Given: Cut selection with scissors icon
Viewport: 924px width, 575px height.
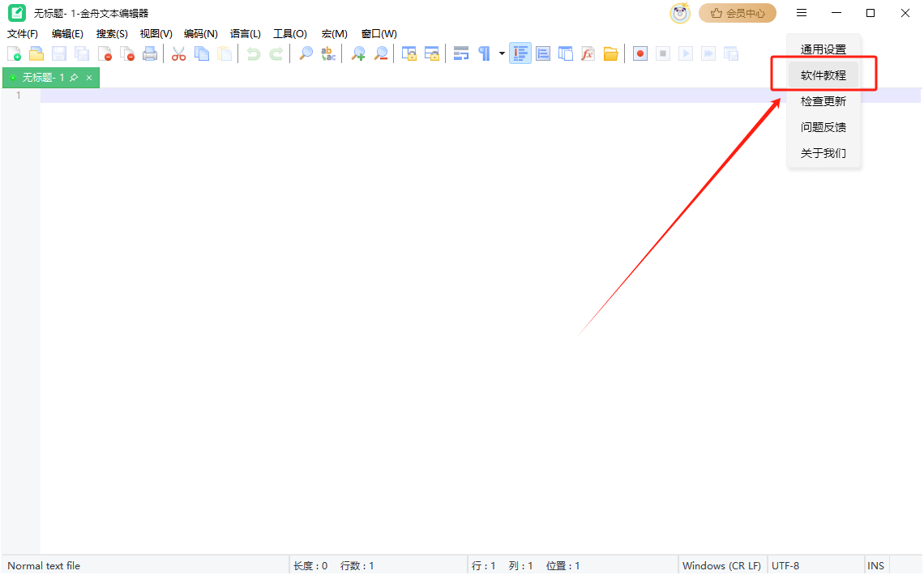Looking at the screenshot, I should point(178,54).
